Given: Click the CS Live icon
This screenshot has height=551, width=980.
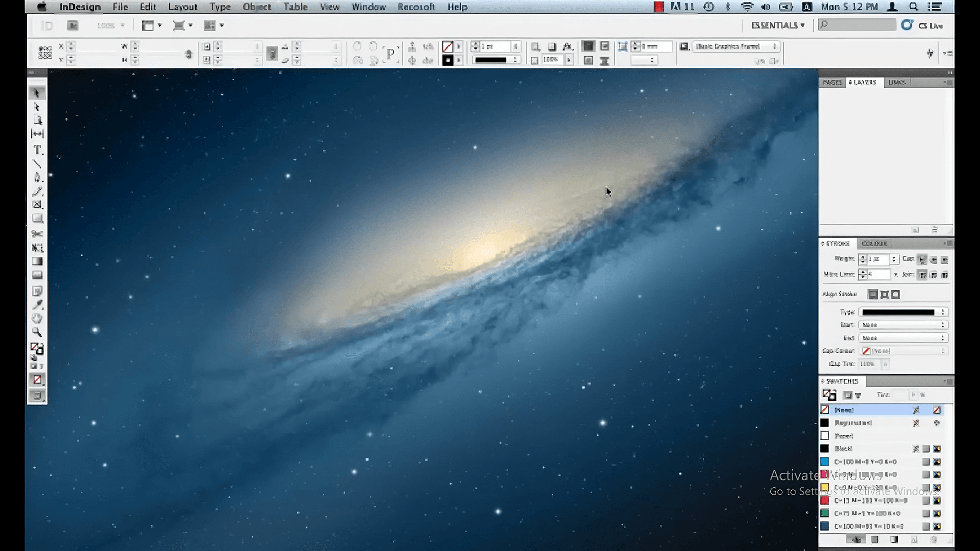Looking at the screenshot, I should point(906,25).
